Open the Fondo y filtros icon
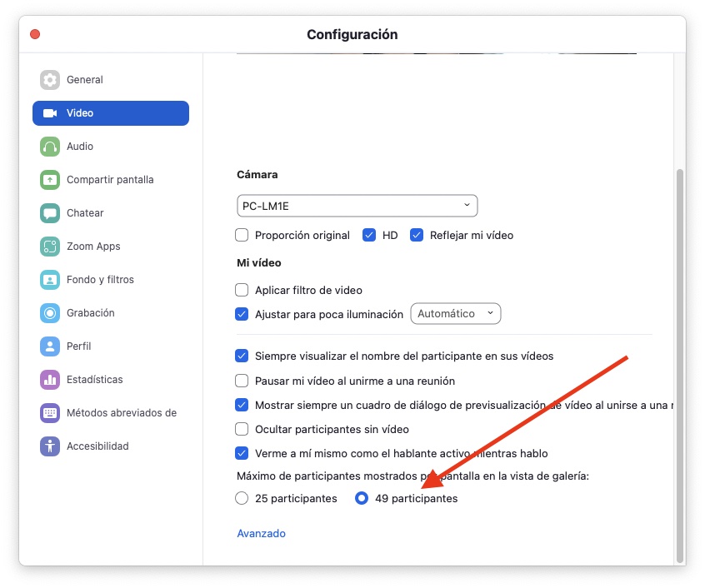This screenshot has height=588, width=705. point(50,280)
